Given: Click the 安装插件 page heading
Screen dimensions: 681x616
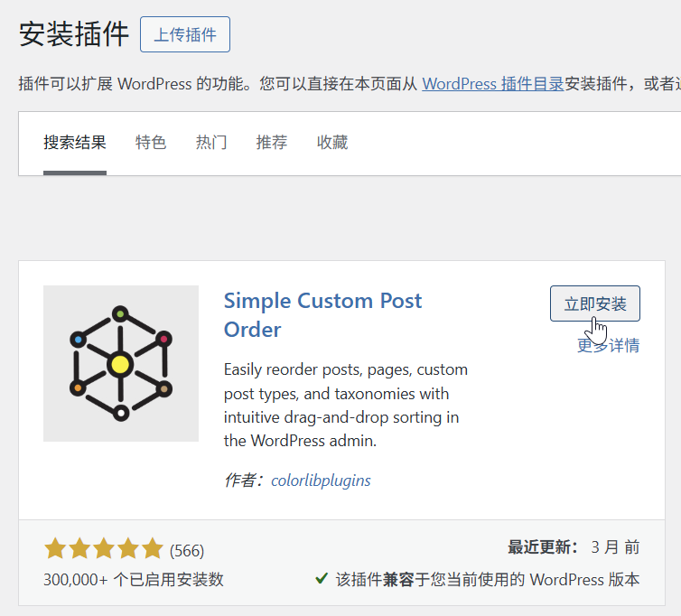Looking at the screenshot, I should (x=74, y=34).
